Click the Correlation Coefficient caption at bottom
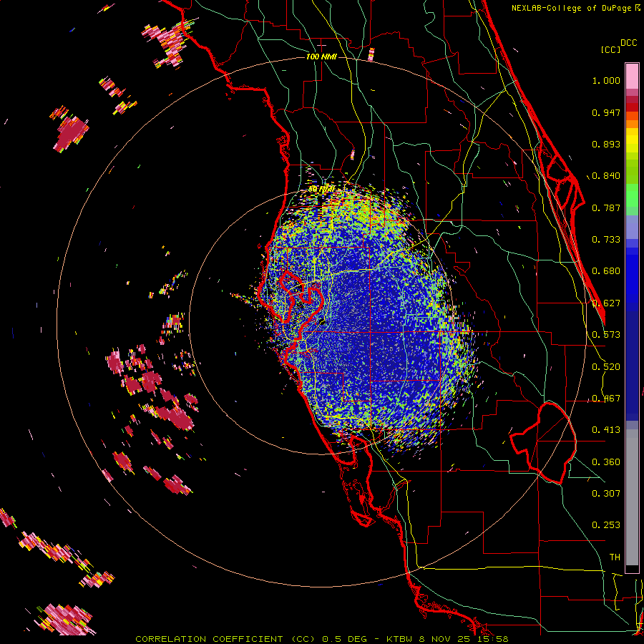The width and height of the screenshot is (644, 644). (322, 639)
